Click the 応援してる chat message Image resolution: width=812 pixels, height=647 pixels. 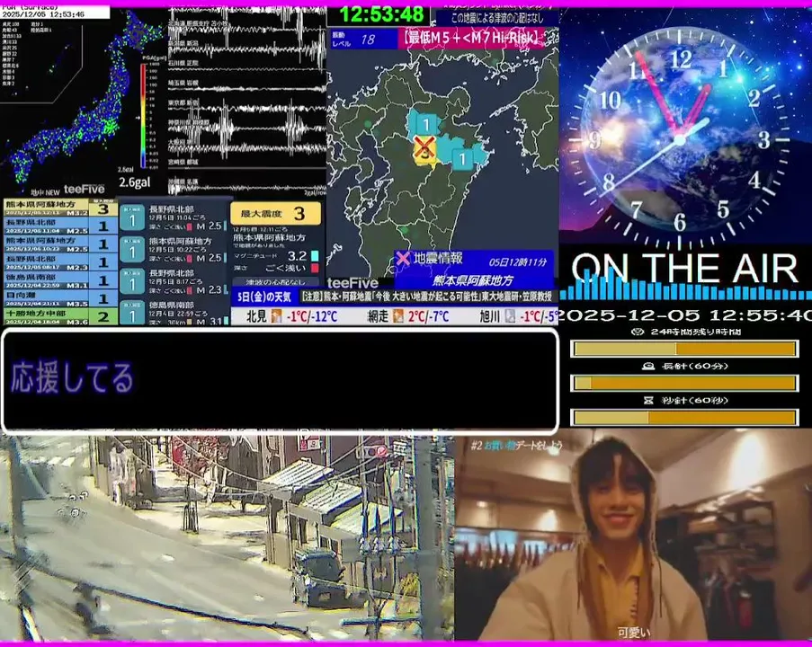coord(72,377)
